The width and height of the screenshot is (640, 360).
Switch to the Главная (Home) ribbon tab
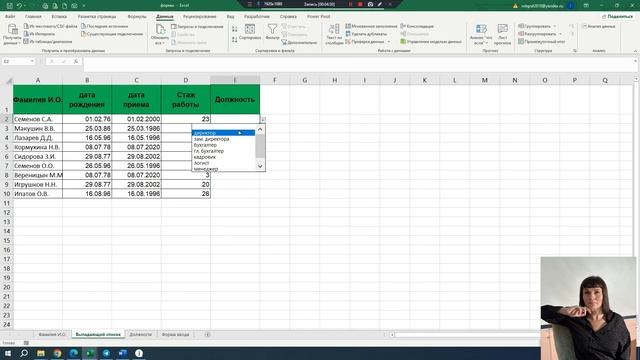tap(33, 16)
